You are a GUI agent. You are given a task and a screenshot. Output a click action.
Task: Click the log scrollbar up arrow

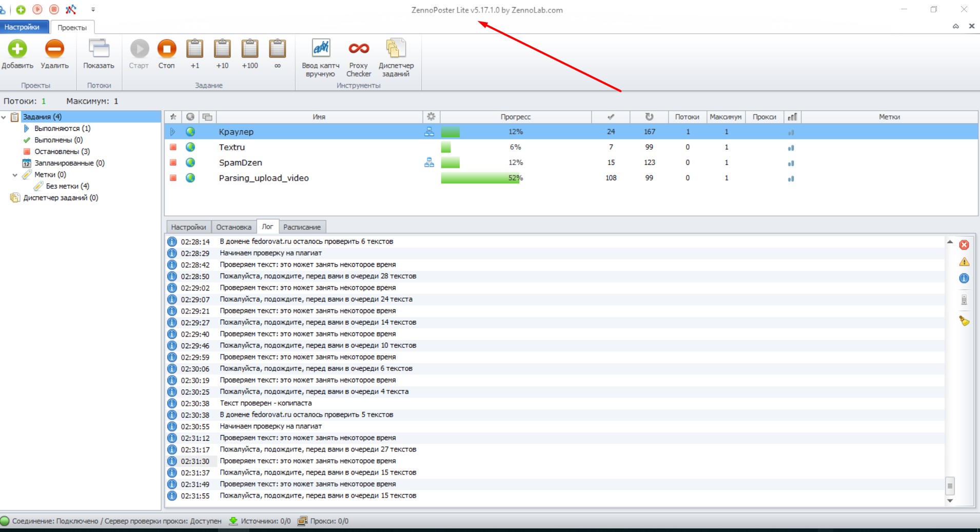(x=950, y=242)
